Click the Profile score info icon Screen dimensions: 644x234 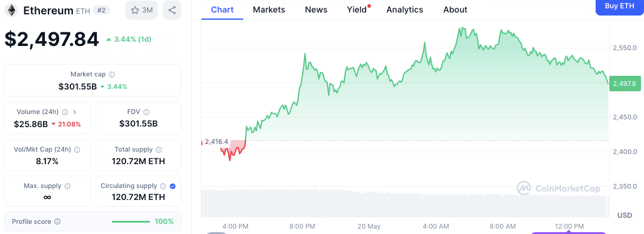click(x=57, y=221)
